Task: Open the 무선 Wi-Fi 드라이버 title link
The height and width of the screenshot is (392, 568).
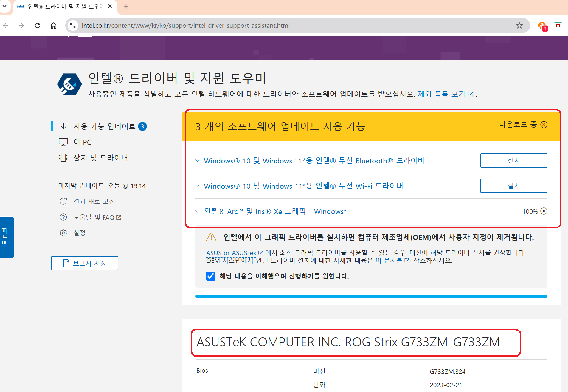Action: [x=303, y=186]
